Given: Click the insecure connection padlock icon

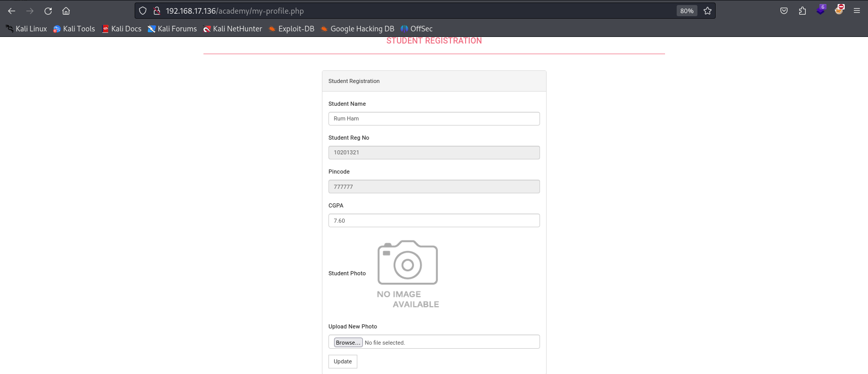Looking at the screenshot, I should (x=157, y=11).
